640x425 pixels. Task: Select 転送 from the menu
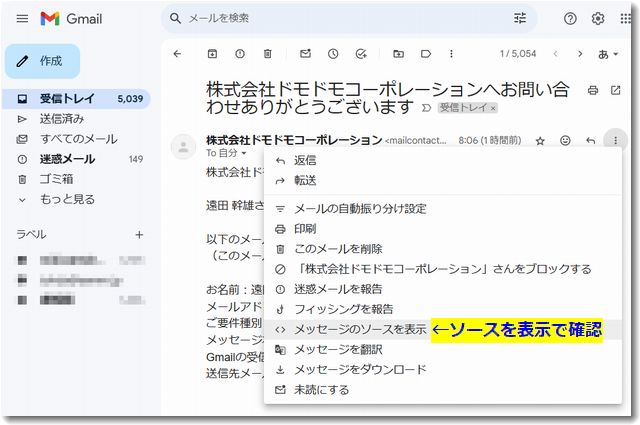click(443, 180)
